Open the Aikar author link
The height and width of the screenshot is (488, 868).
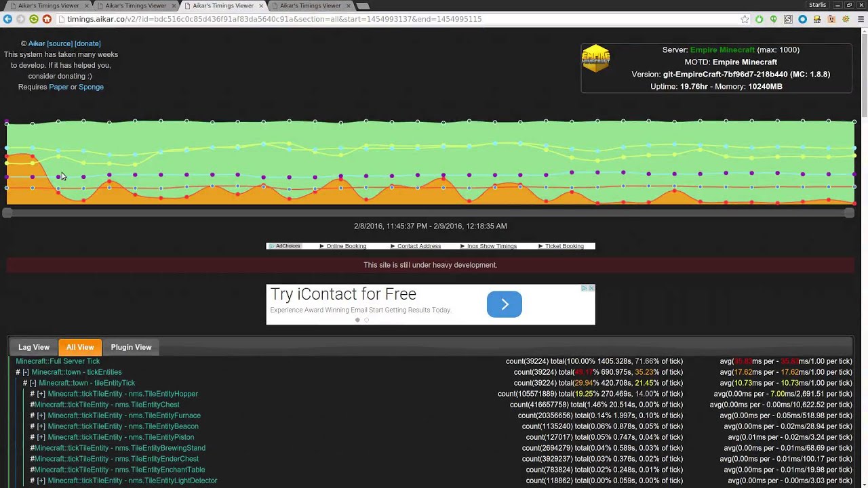[37, 43]
